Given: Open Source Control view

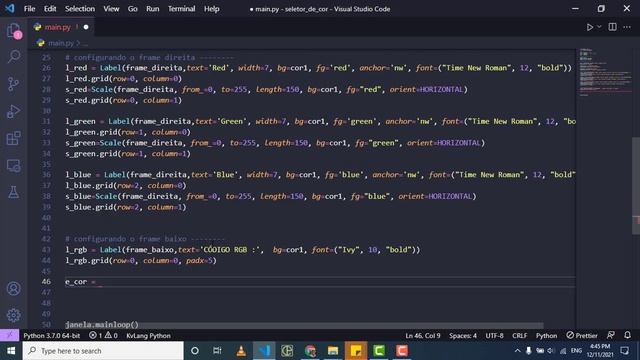Looking at the screenshot, I should 13,84.
